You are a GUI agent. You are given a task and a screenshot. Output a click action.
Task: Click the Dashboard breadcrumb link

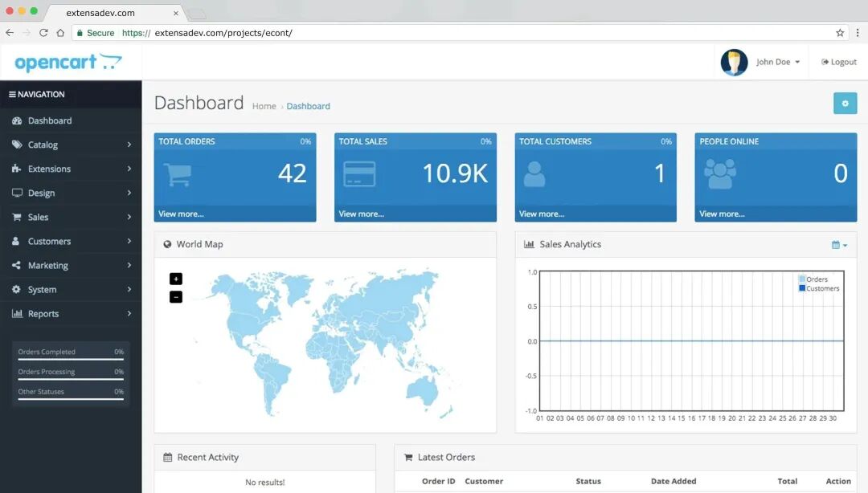[x=308, y=106]
